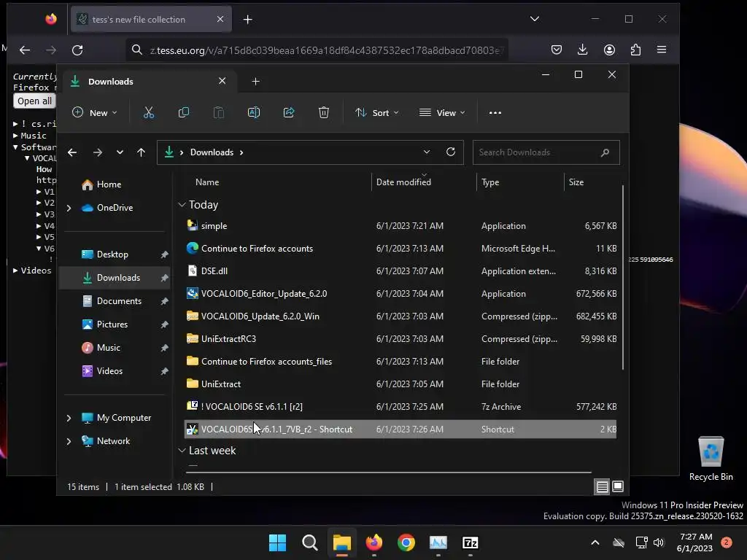Click the search magnifier in Search Downloads box
Image resolution: width=747 pixels, height=560 pixels.
605,152
